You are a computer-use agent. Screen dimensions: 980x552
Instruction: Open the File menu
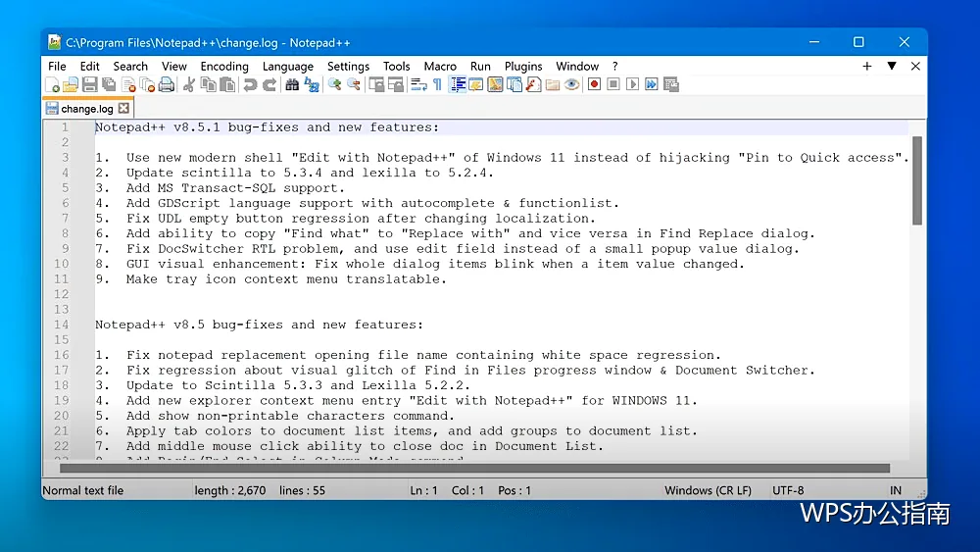(57, 67)
